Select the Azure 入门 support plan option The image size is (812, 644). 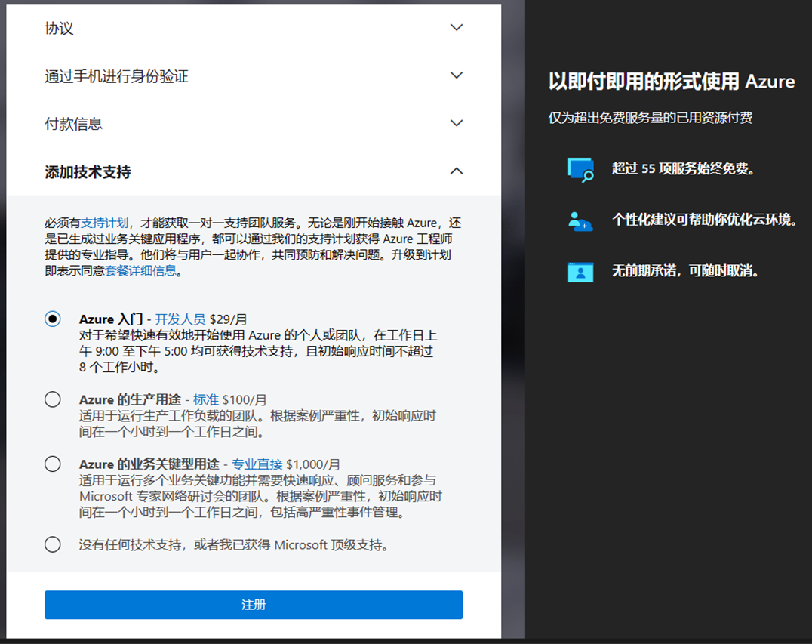point(52,319)
